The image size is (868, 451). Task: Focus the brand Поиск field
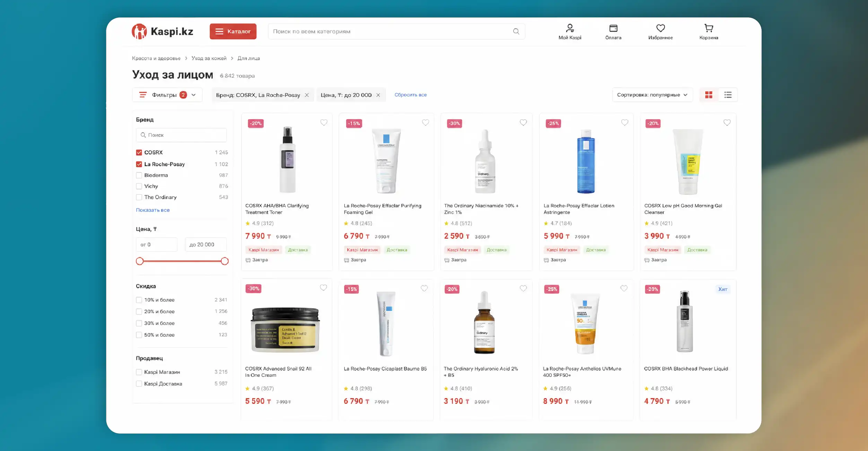click(x=181, y=135)
